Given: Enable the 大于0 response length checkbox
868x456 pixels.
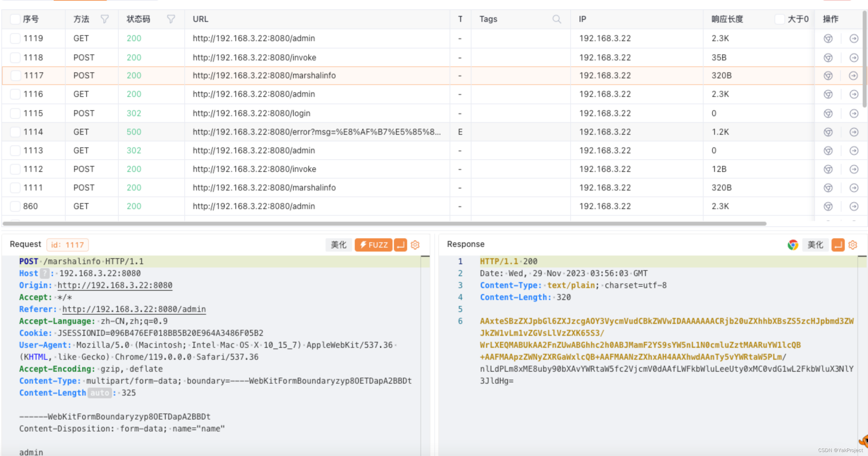Looking at the screenshot, I should click(779, 19).
